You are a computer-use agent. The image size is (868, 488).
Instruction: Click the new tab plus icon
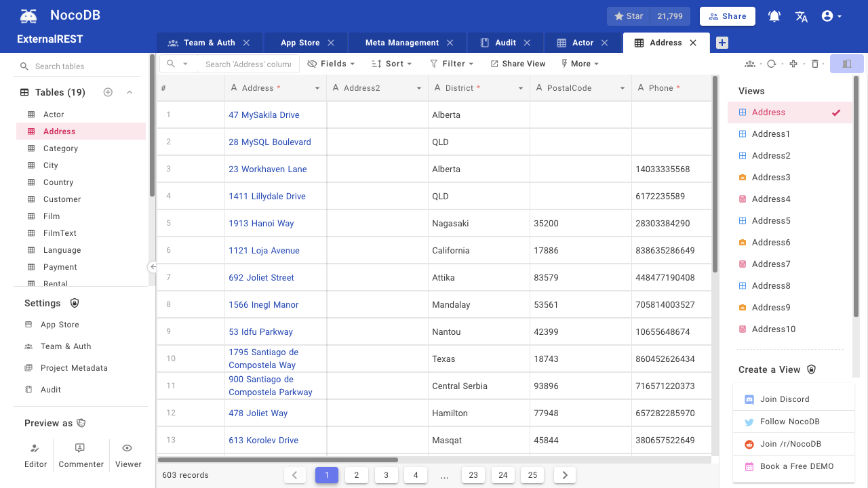tap(722, 43)
